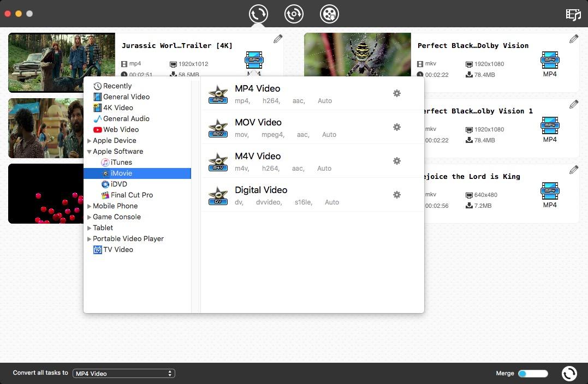Screen dimensions: 588x384
Task: Select Recently in format list
Action: pyautogui.click(x=112, y=86)
